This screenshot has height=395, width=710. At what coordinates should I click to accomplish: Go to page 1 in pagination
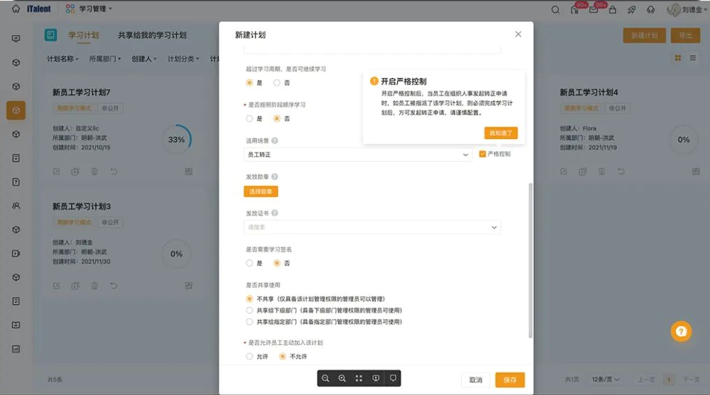tap(668, 379)
